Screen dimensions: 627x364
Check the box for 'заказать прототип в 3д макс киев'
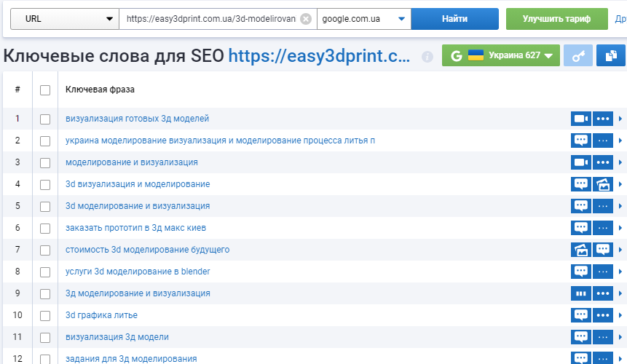[45, 228]
